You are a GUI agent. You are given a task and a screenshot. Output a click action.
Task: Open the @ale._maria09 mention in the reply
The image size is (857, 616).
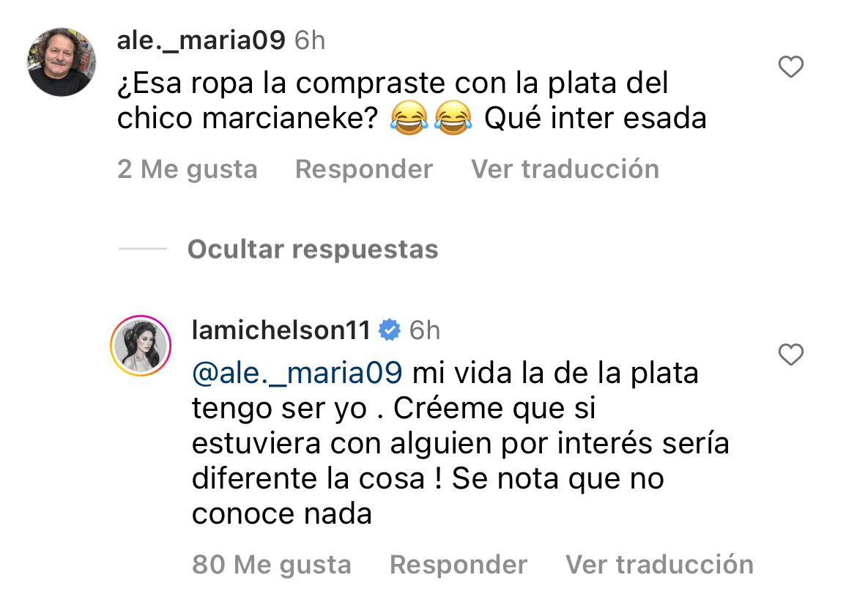tap(297, 374)
